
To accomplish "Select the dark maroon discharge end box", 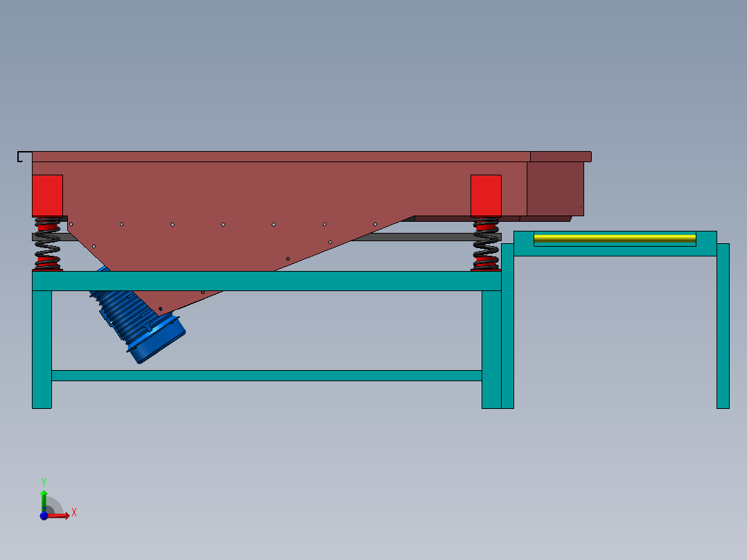I will point(555,189).
